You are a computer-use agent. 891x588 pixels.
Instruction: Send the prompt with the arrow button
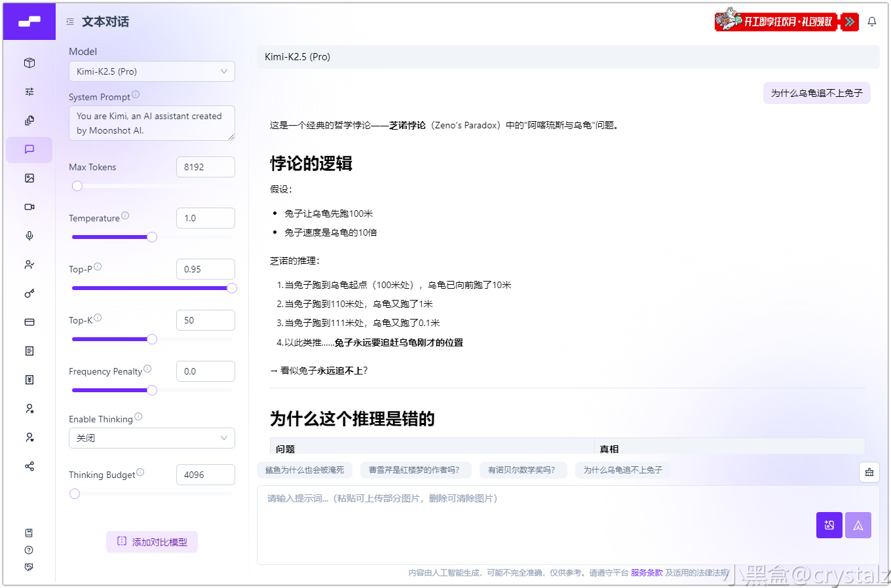point(858,525)
